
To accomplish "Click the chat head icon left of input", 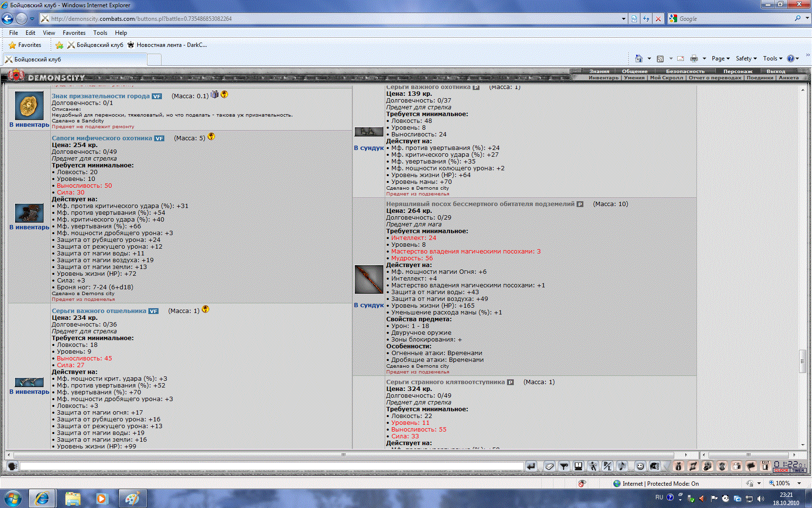I will [x=13, y=466].
